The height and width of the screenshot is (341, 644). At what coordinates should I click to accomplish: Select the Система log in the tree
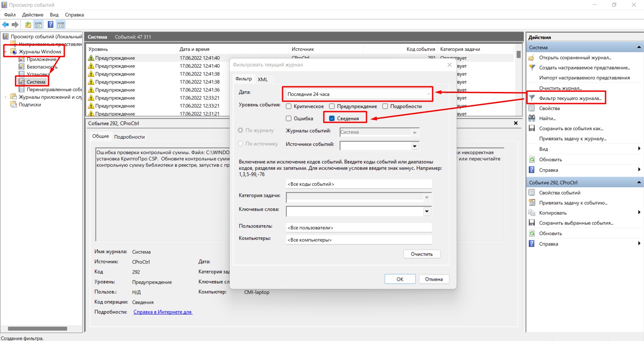tap(36, 82)
